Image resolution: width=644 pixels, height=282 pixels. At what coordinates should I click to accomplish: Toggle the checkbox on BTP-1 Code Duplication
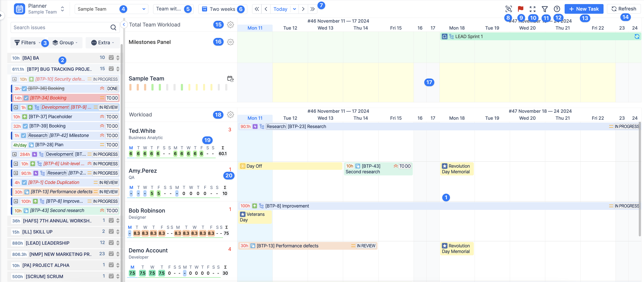(x=24, y=183)
